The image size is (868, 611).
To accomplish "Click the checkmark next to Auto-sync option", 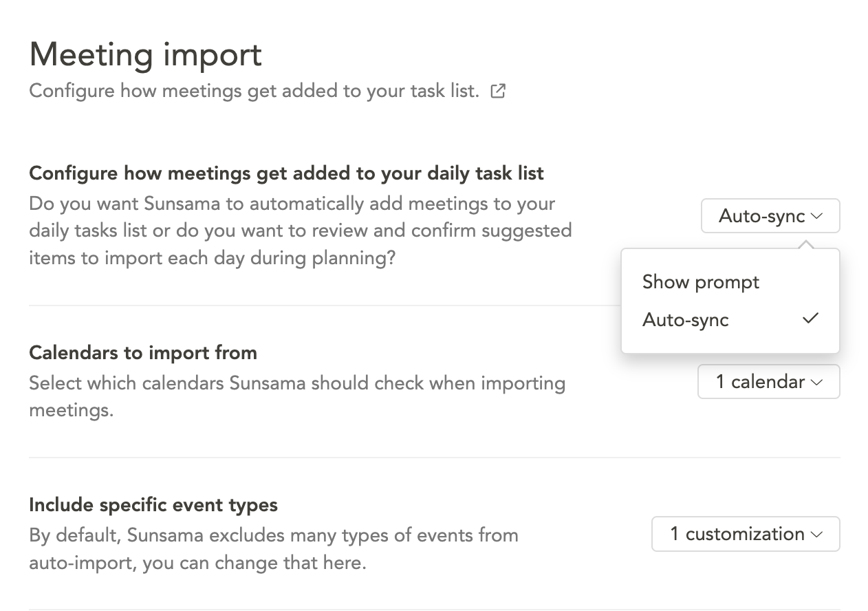I will [811, 319].
